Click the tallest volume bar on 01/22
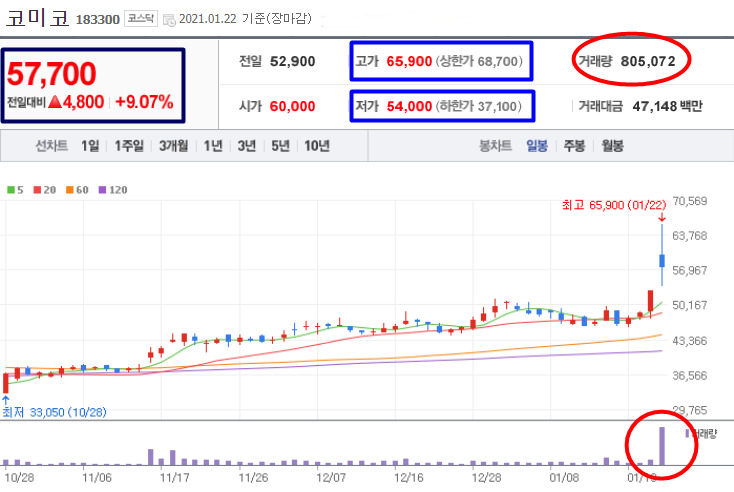 [662, 446]
